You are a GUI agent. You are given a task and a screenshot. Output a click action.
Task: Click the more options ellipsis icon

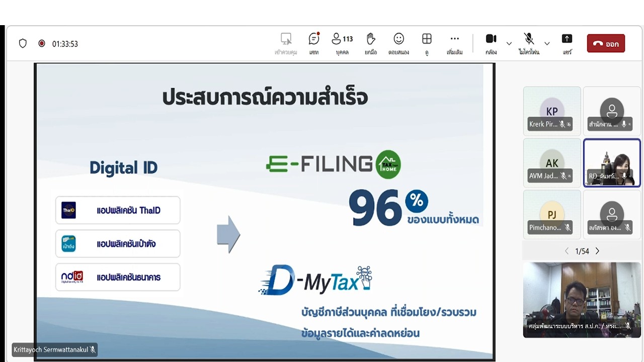(455, 38)
